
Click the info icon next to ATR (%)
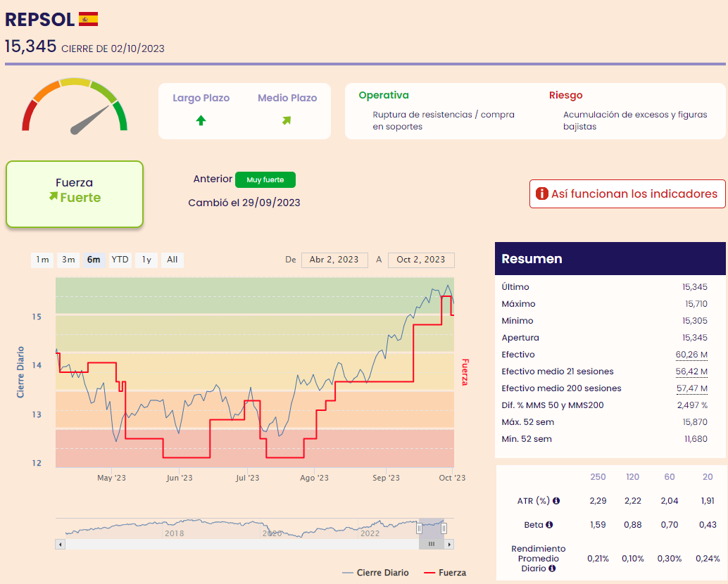556,500
